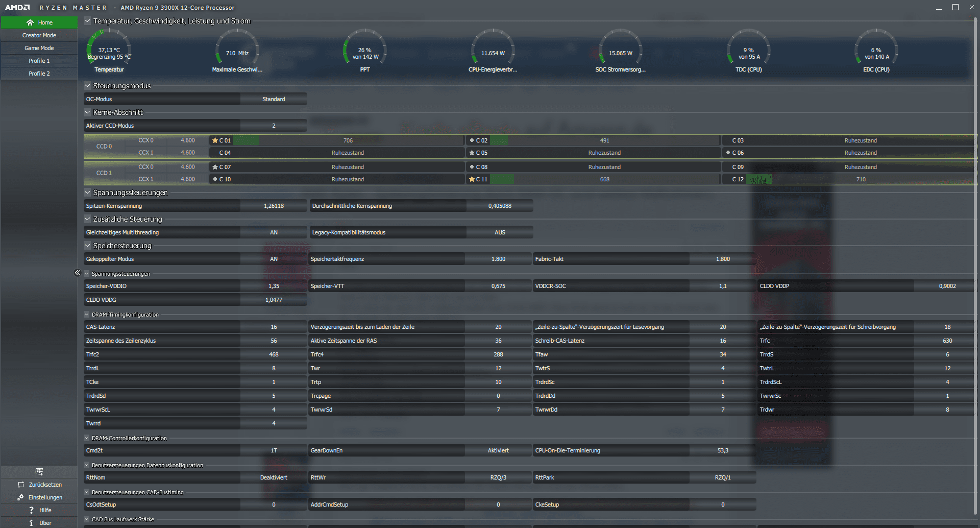The width and height of the screenshot is (980, 528).
Task: Collapse the Steuerungsmodus section
Action: click(87, 86)
